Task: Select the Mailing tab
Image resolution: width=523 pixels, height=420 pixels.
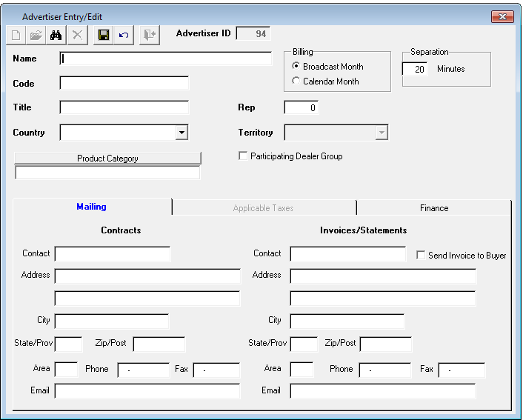Action: pyautogui.click(x=92, y=207)
